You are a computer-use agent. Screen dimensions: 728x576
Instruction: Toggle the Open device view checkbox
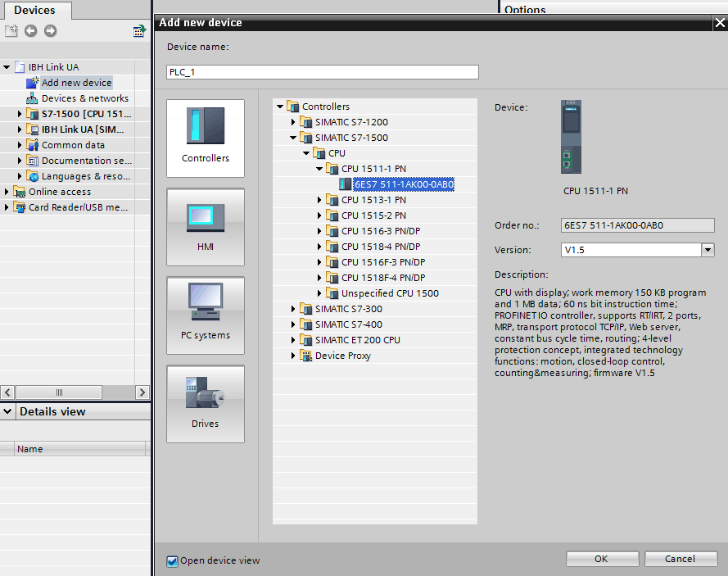(x=172, y=561)
